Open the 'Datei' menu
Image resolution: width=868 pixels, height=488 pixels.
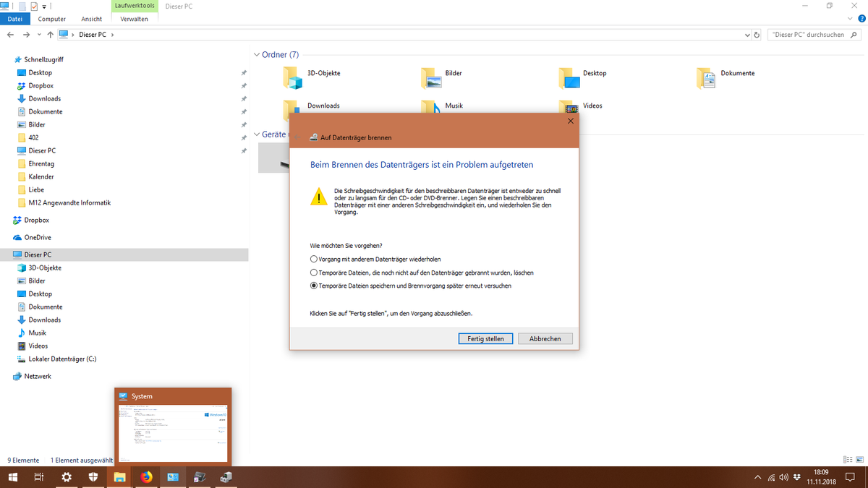pyautogui.click(x=14, y=19)
